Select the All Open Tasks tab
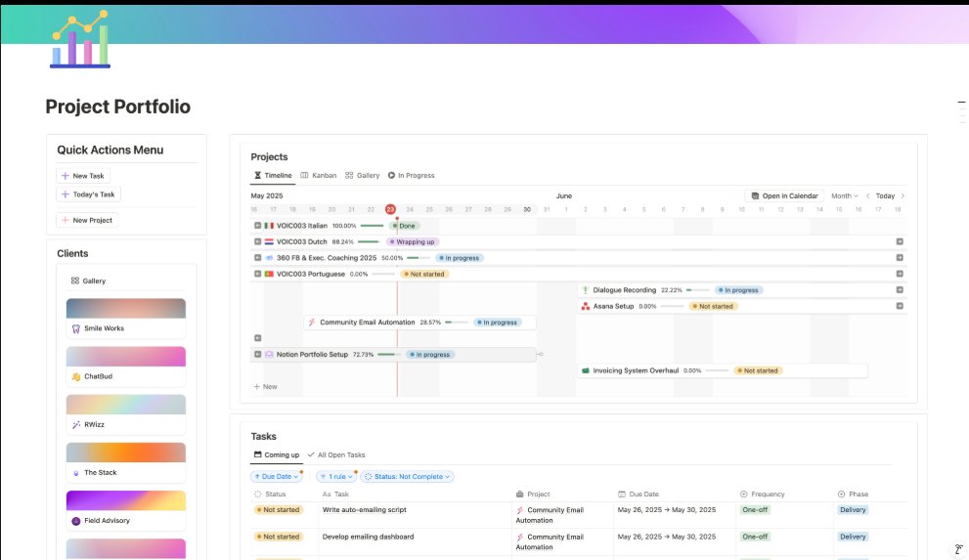969x560 pixels. click(336, 455)
